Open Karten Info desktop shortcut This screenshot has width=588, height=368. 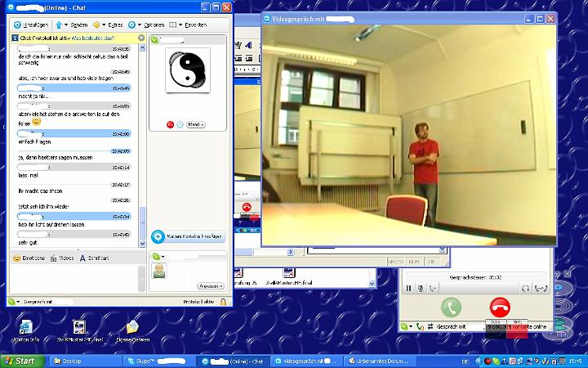[x=26, y=331]
